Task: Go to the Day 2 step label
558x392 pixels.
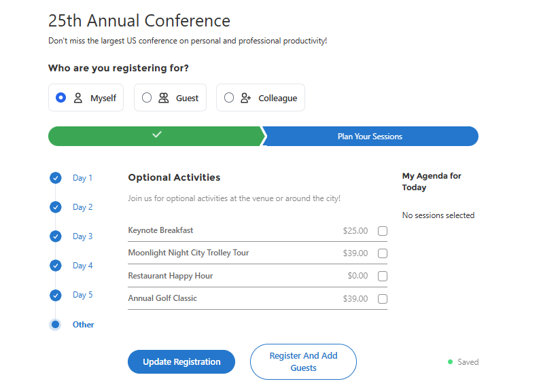Action: 82,207
